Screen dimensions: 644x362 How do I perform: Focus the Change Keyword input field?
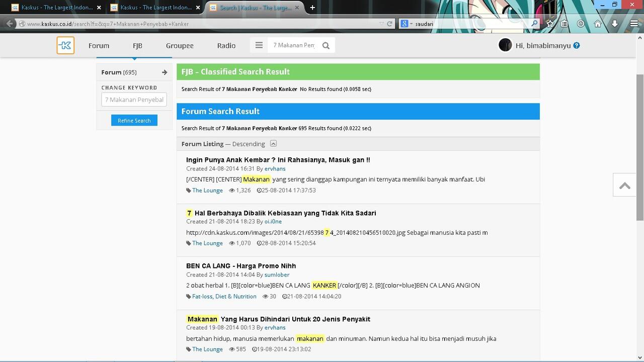(134, 100)
